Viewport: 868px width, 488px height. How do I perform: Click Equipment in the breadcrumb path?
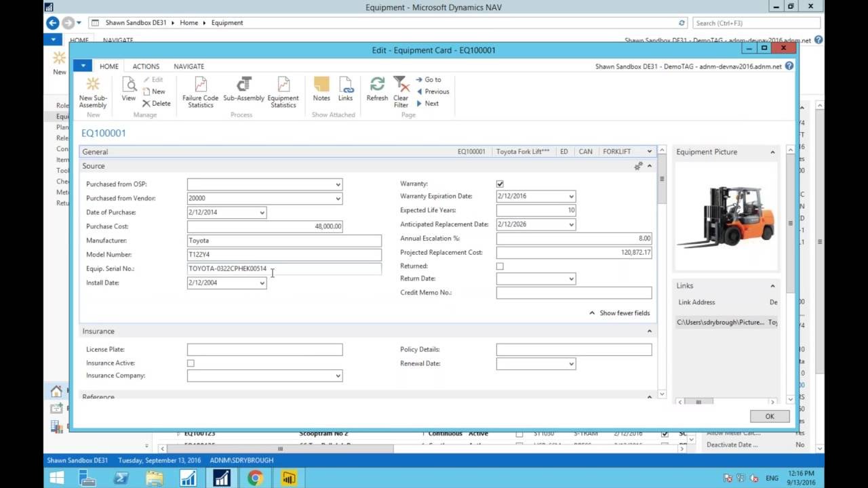click(227, 22)
